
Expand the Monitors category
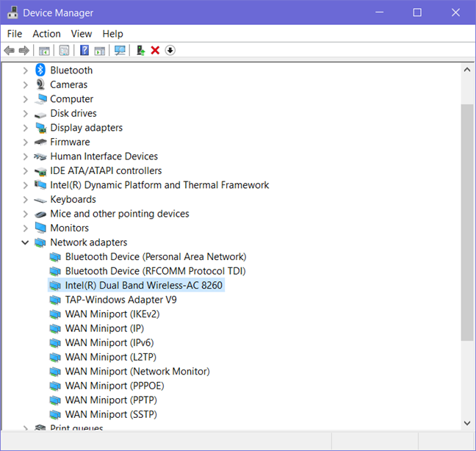(26, 228)
